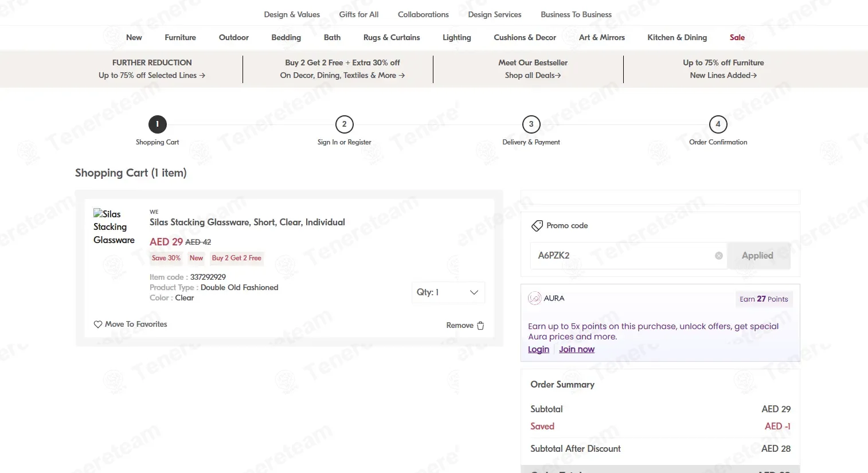Click the AED 29 price
The width and height of the screenshot is (868, 473).
pyautogui.click(x=166, y=242)
